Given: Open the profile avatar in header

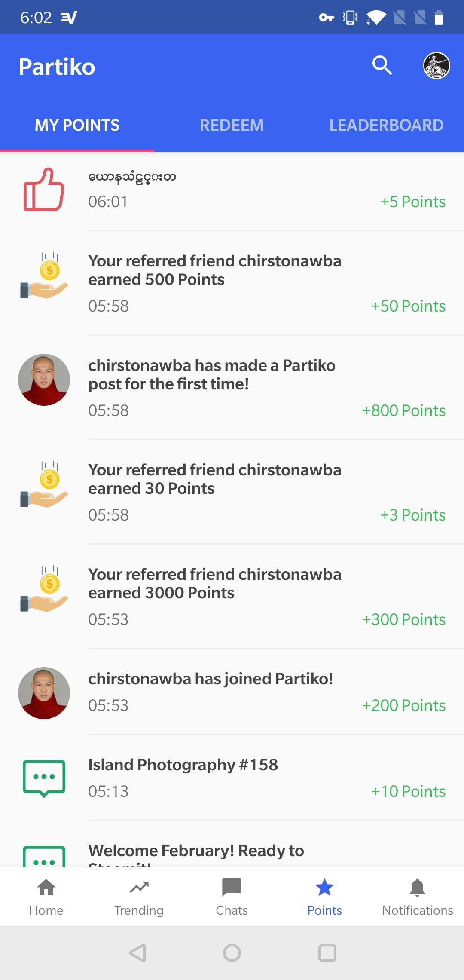Looking at the screenshot, I should click(437, 66).
